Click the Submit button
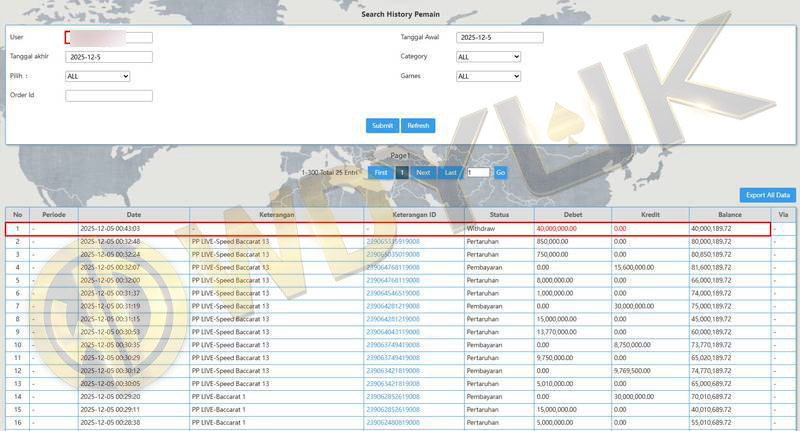The width and height of the screenshot is (800, 431). coord(382,126)
